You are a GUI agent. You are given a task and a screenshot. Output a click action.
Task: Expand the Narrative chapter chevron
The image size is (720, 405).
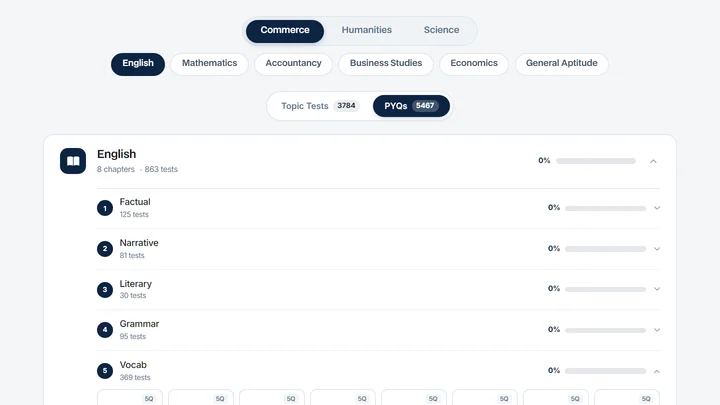pos(657,249)
